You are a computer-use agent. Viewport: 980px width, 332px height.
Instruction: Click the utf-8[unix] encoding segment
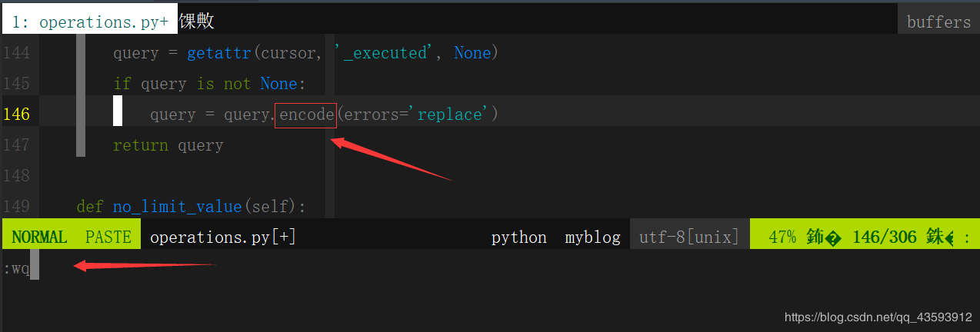tap(689, 237)
